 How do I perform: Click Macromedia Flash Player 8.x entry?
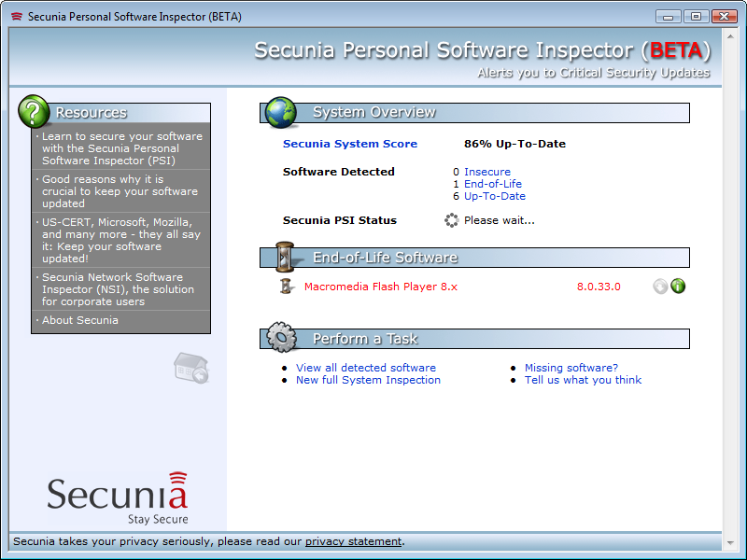coord(381,287)
